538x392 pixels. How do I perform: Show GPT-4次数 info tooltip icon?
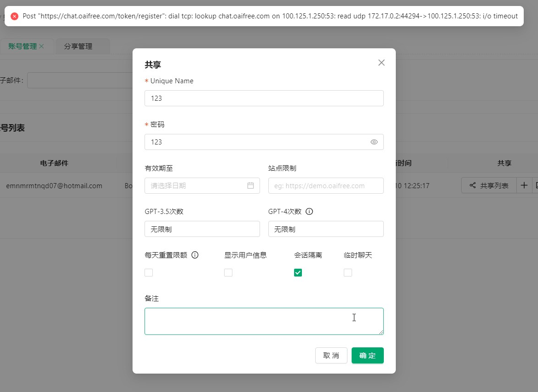[x=309, y=211]
